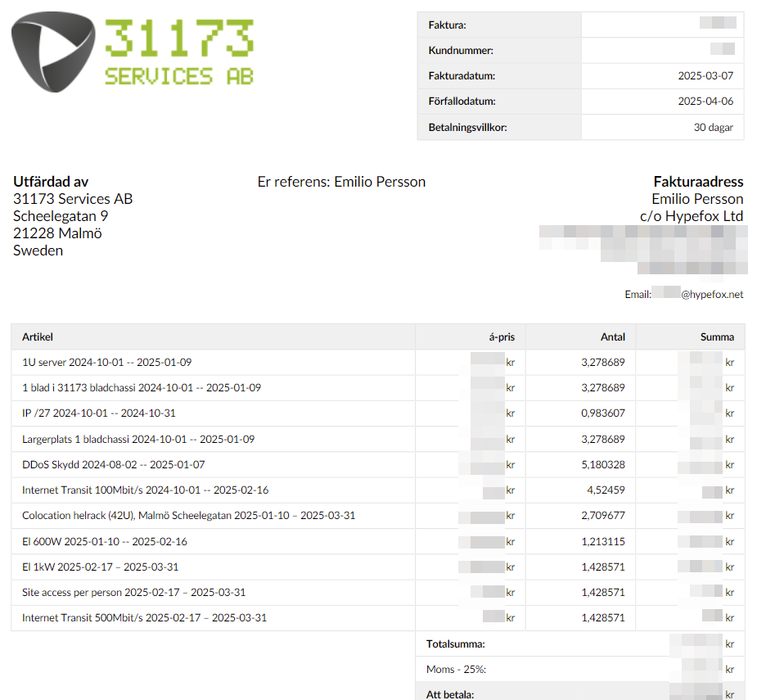The image size is (757, 700).
Task: Click the Fakturaadress heading
Action: (698, 182)
